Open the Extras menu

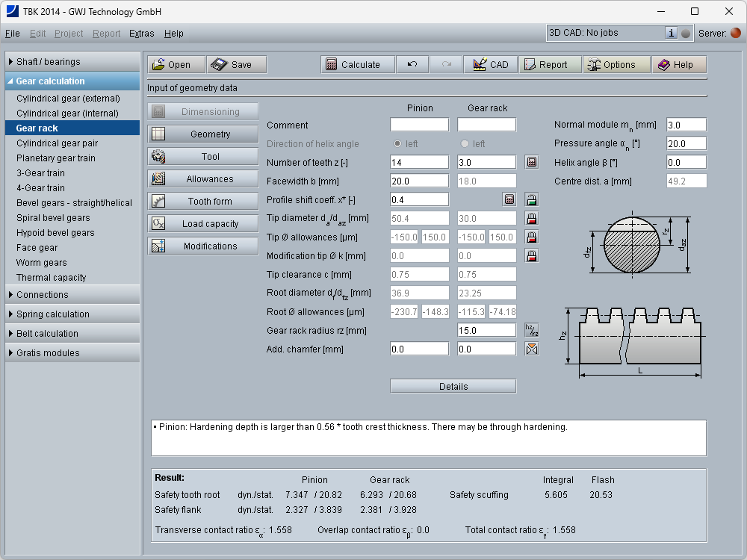141,34
